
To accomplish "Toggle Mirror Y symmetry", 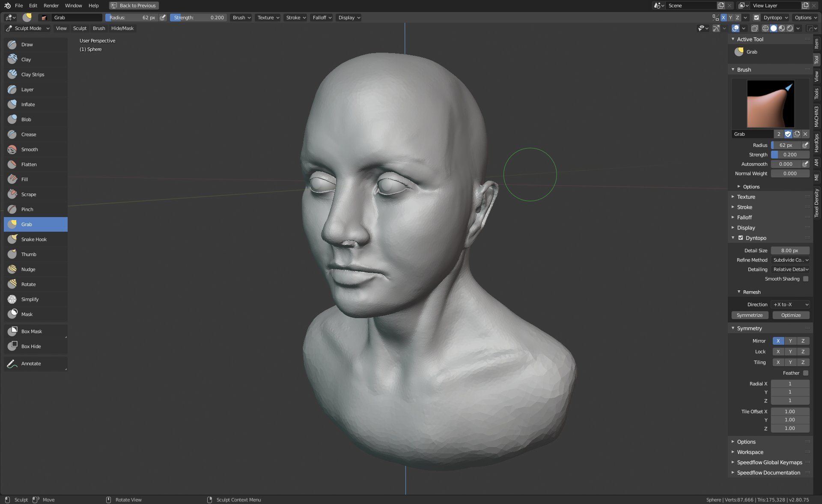I will (790, 341).
